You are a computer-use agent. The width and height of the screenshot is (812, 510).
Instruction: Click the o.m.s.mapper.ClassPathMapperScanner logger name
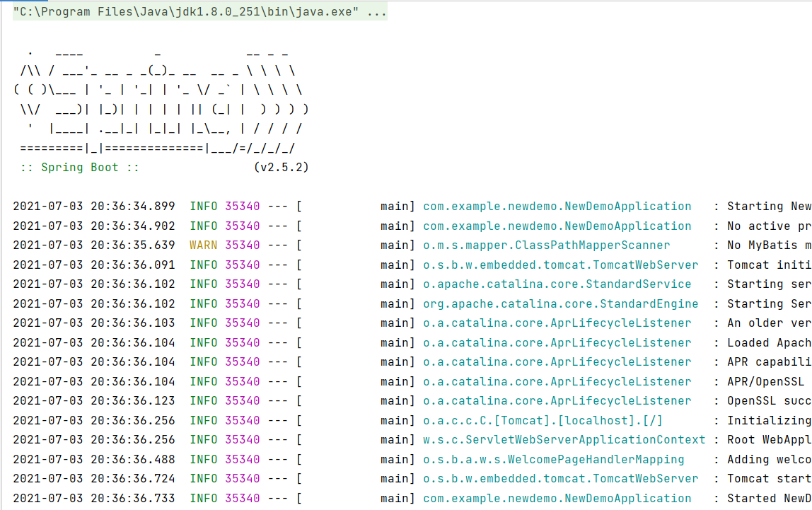pos(546,245)
